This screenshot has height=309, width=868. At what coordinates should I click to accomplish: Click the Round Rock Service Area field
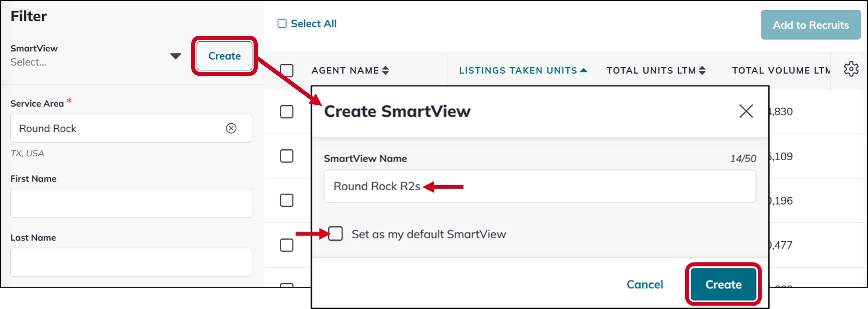click(x=132, y=128)
